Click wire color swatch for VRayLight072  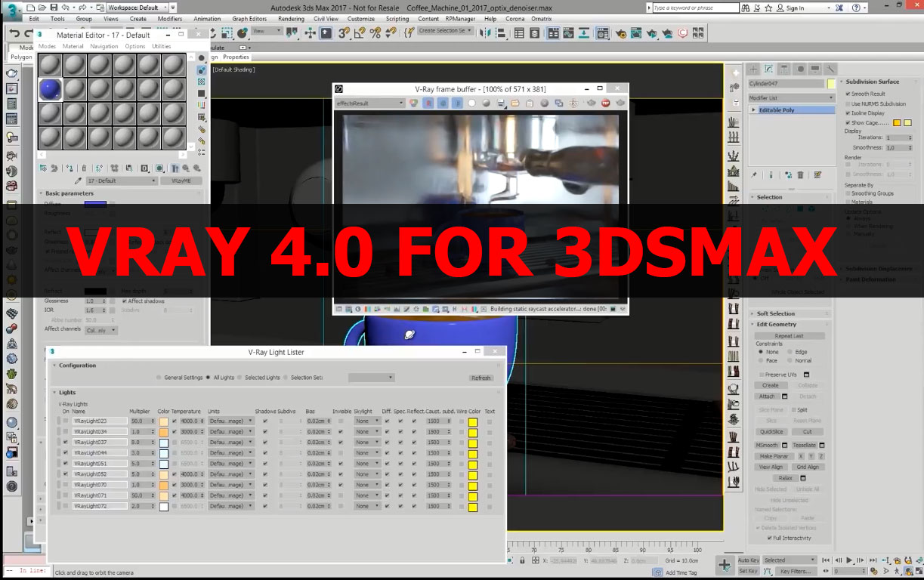click(x=473, y=507)
